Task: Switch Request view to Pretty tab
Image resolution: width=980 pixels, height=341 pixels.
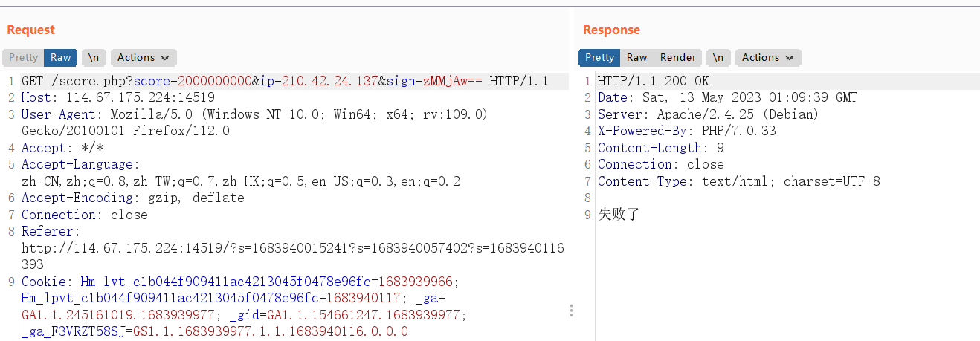Action: [x=23, y=58]
